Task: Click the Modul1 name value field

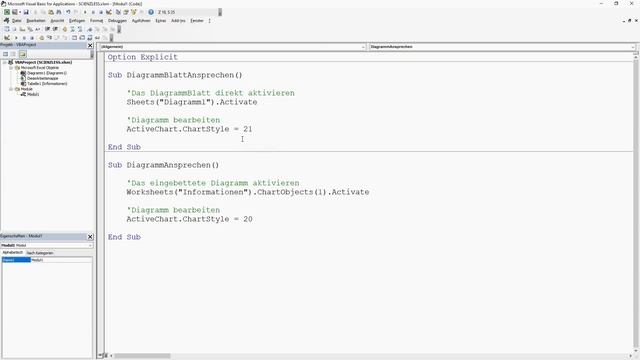Action: 61,260
